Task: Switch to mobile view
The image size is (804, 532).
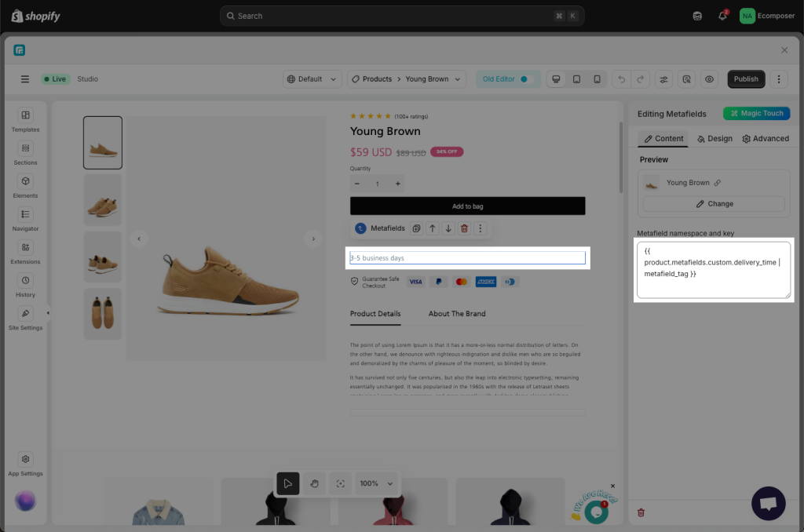Action: [x=597, y=79]
